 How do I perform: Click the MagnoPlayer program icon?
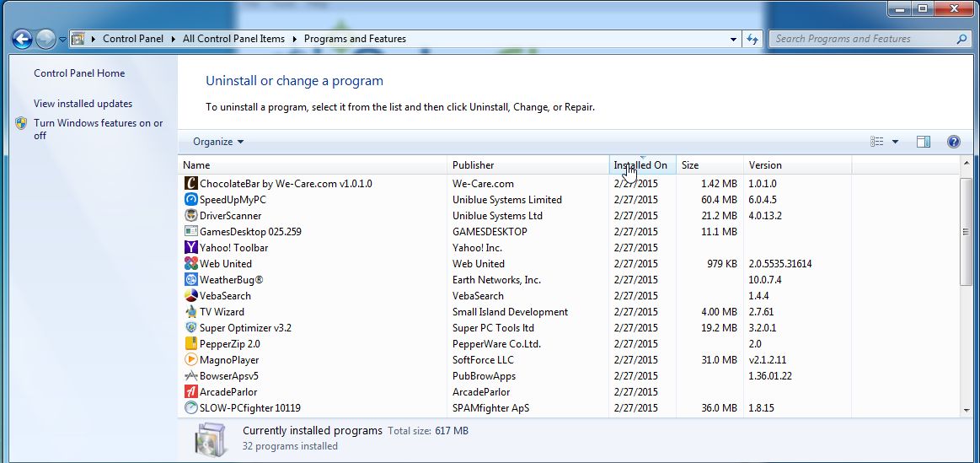click(191, 360)
